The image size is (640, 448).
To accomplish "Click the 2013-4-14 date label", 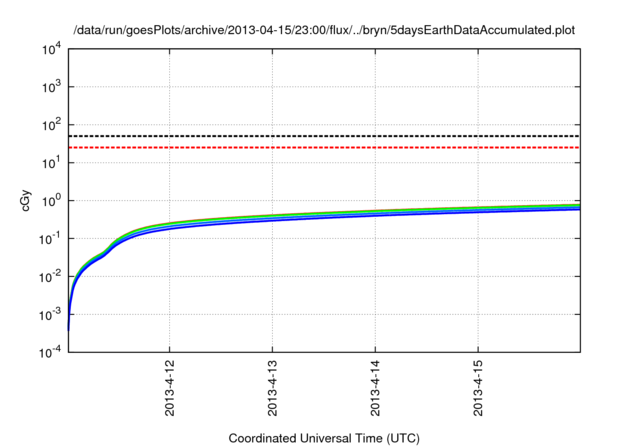I will click(376, 388).
